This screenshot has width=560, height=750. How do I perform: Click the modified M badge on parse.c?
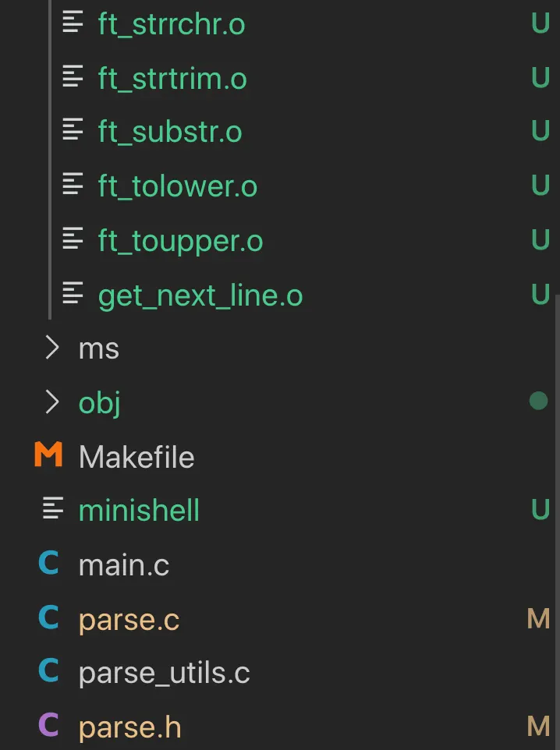pos(538,619)
